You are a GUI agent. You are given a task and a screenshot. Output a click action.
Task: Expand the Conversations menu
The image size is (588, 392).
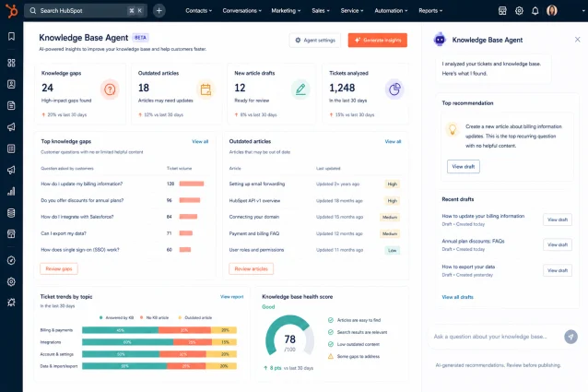pos(241,10)
